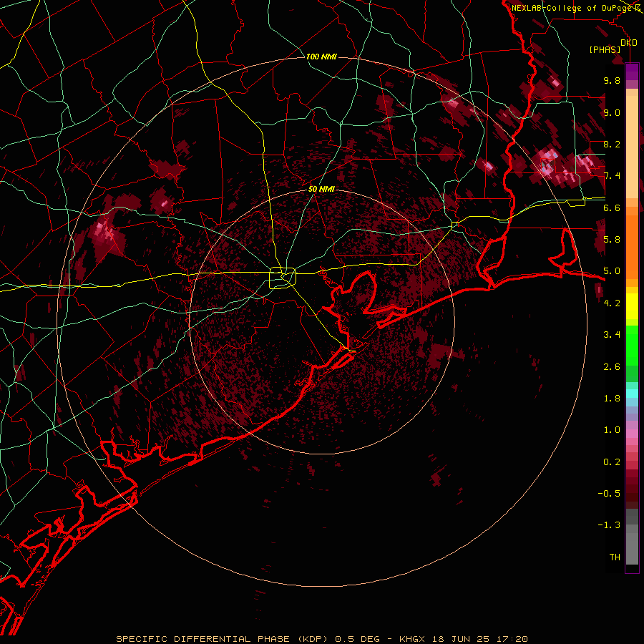Select the 6.6 scale value
Viewport: 644px width, 644px height.
tap(612, 208)
